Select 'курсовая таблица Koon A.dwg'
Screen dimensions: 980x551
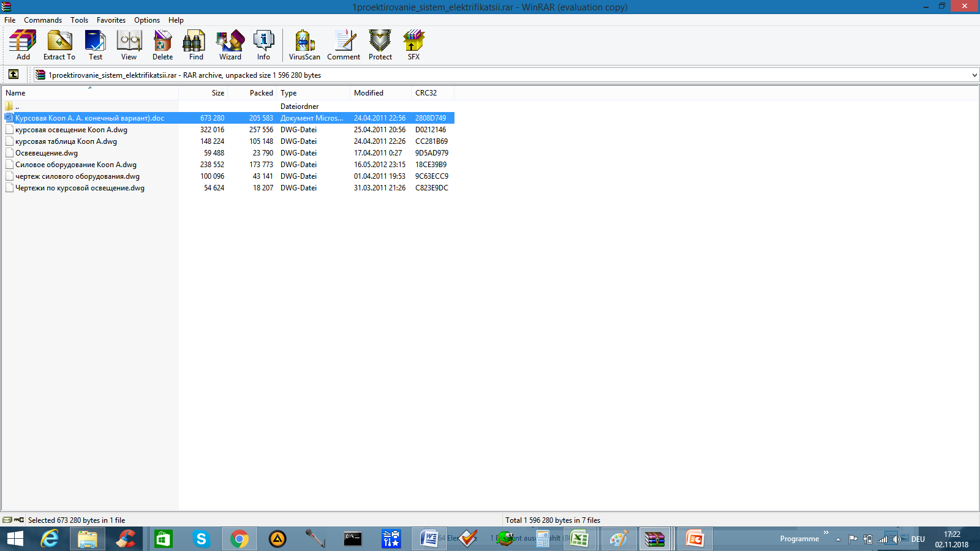[228, 141]
